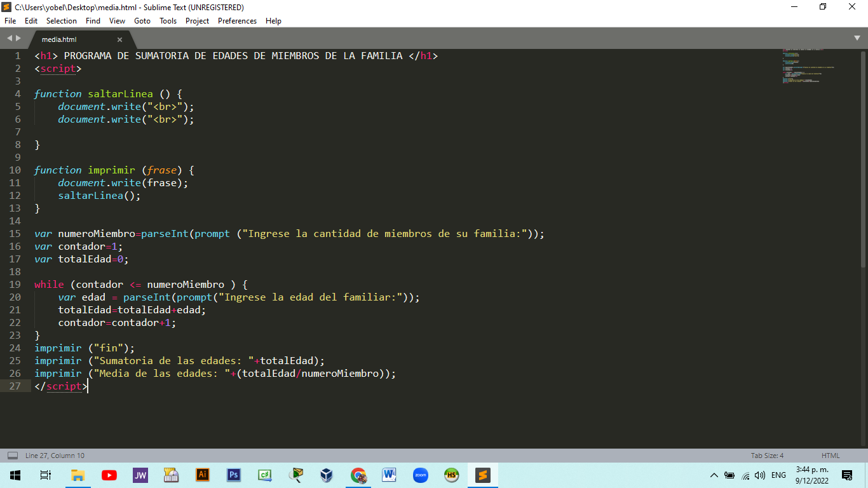Open the Tools menu
Image resolution: width=868 pixels, height=488 pixels.
pyautogui.click(x=168, y=21)
